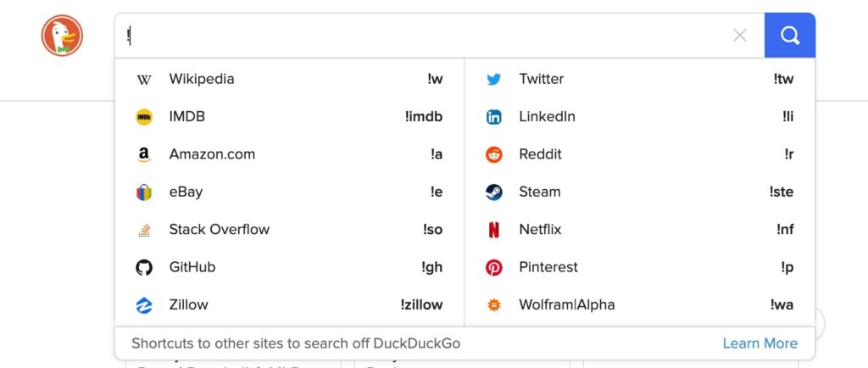Click the red Netflix N icon
The width and height of the screenshot is (868, 368).
coord(493,230)
